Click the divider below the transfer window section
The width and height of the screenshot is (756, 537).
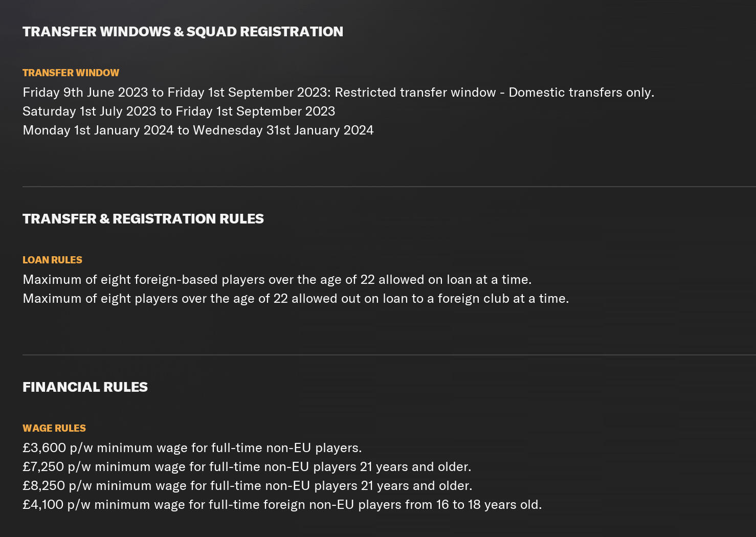coord(389,187)
